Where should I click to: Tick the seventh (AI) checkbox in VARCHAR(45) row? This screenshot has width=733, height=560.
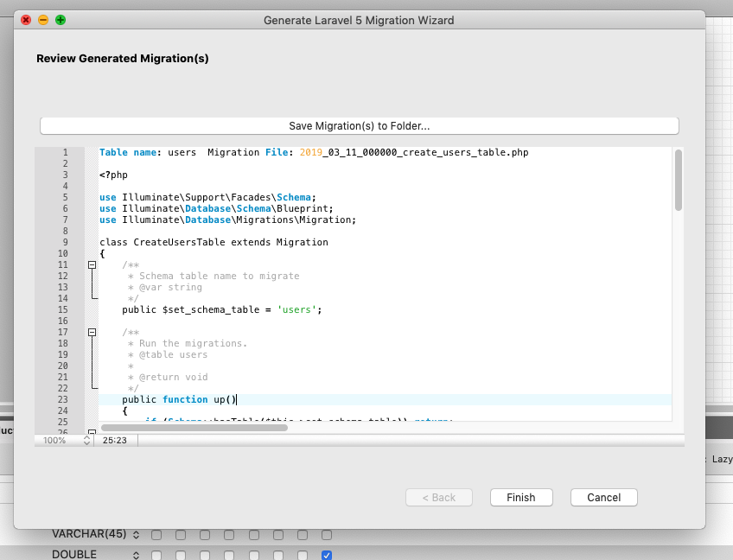(x=303, y=534)
